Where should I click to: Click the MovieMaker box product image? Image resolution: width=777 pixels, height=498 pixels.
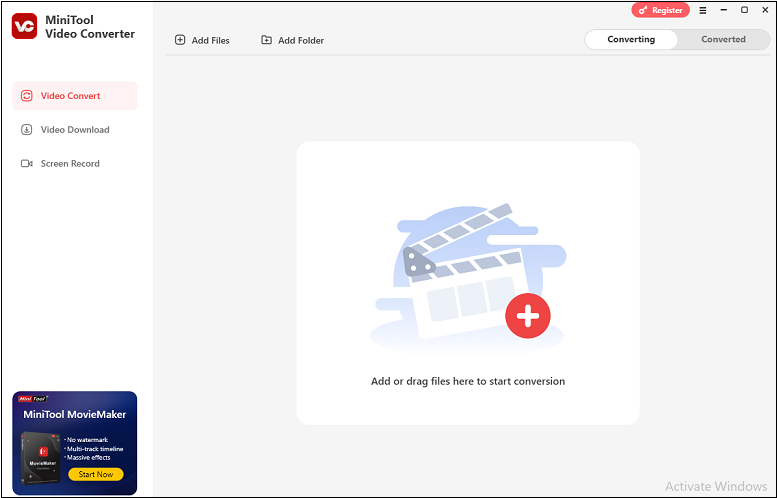click(x=41, y=457)
